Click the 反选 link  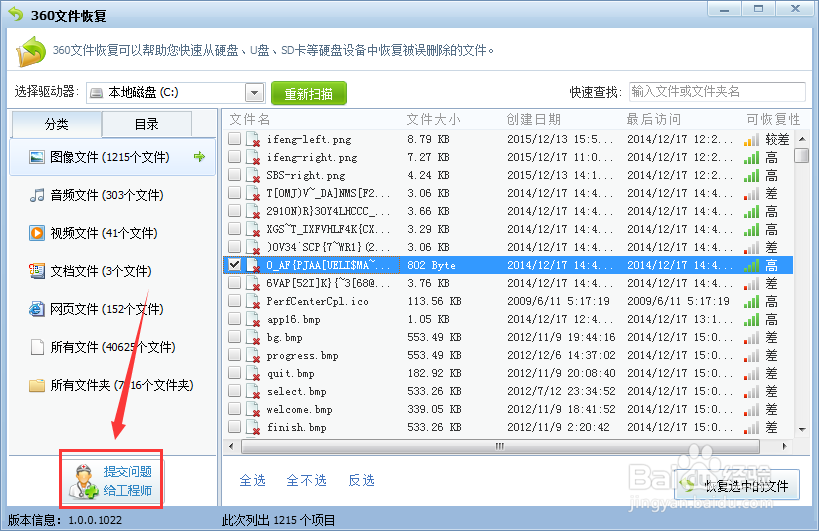click(x=361, y=480)
